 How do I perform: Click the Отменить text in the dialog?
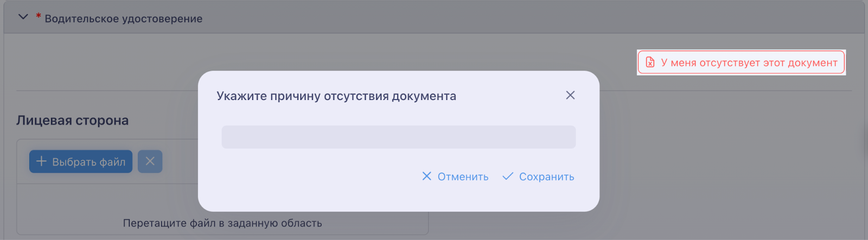[463, 177]
